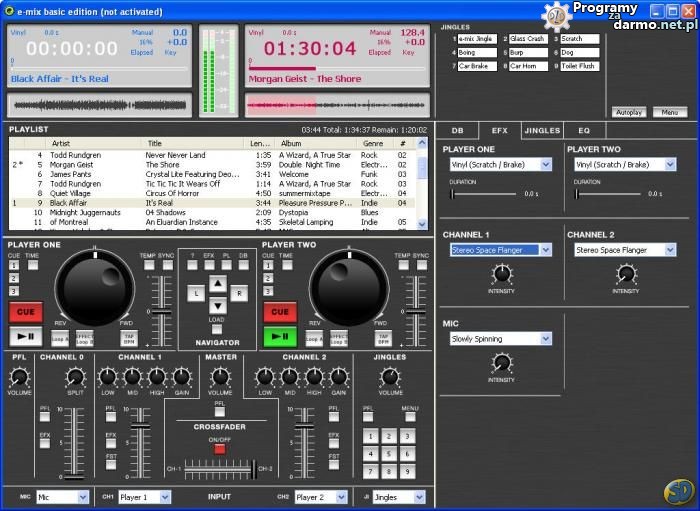Switch to the DB tab

pyautogui.click(x=457, y=130)
